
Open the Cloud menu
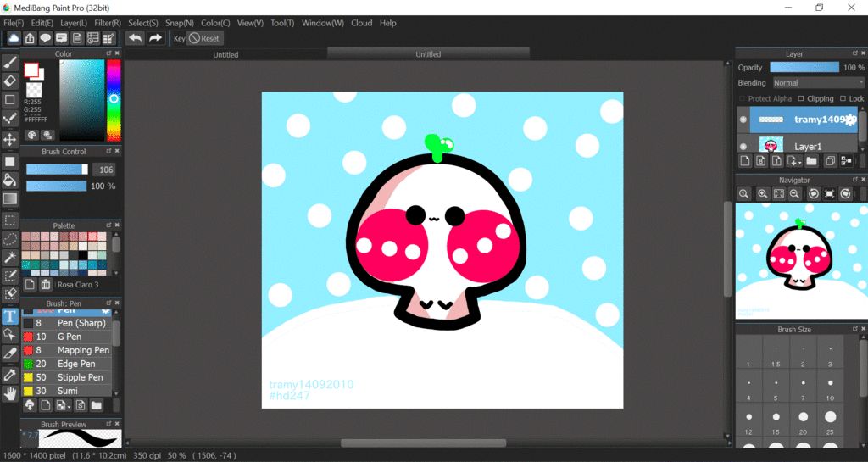(361, 23)
